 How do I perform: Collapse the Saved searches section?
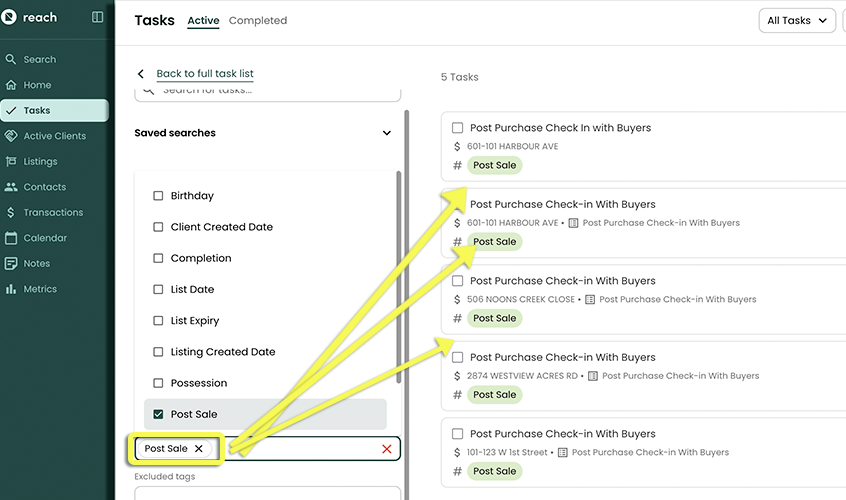pos(387,133)
